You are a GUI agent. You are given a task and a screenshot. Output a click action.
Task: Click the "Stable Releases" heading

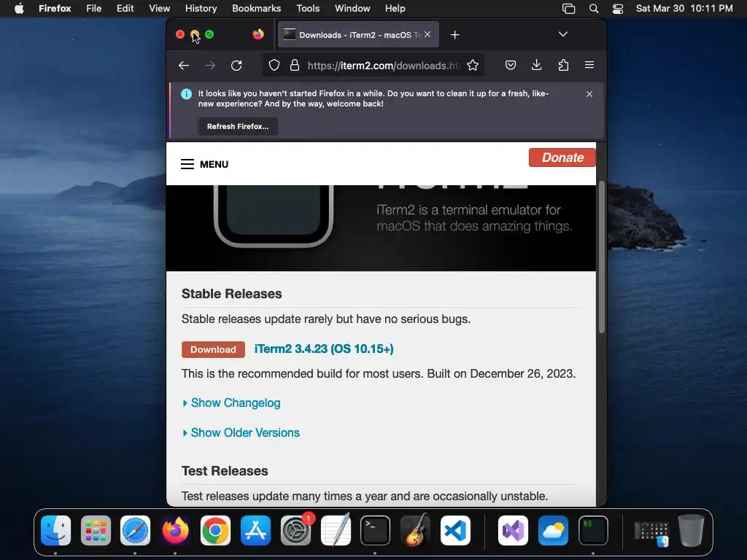[x=231, y=294]
